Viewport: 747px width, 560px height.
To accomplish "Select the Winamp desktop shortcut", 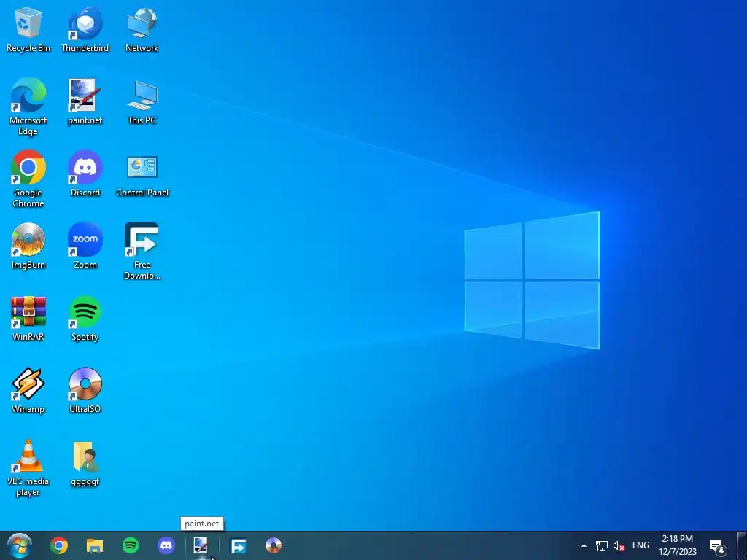I will pos(28,391).
